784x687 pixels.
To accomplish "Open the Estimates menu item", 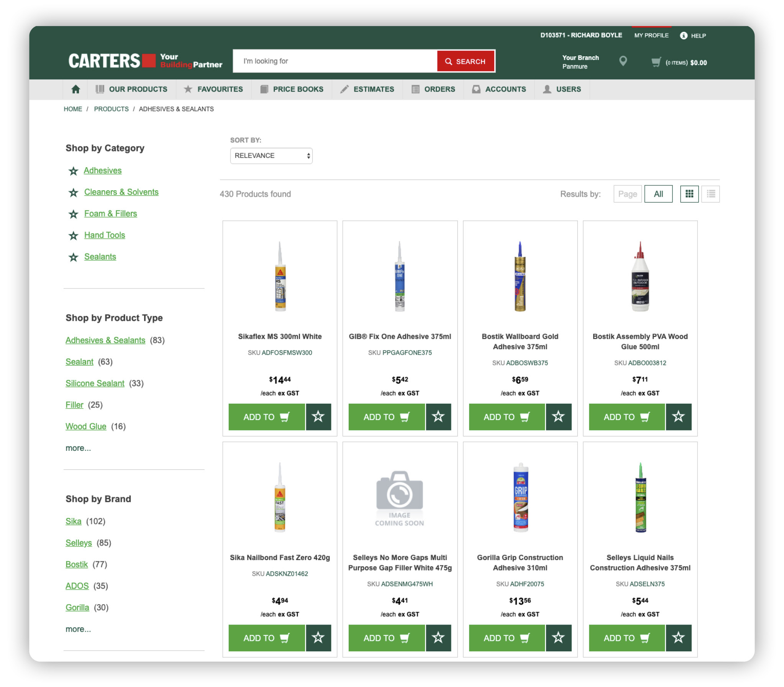I will click(x=367, y=89).
